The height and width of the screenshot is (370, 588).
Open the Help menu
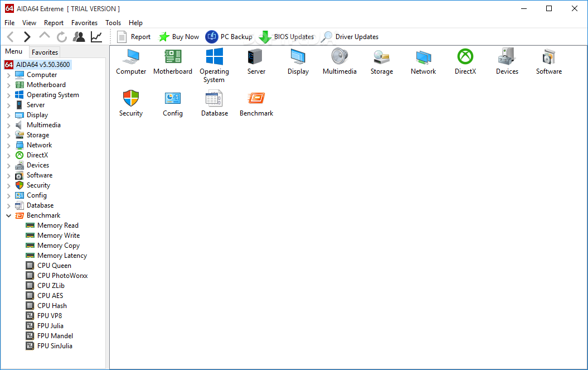(x=136, y=23)
